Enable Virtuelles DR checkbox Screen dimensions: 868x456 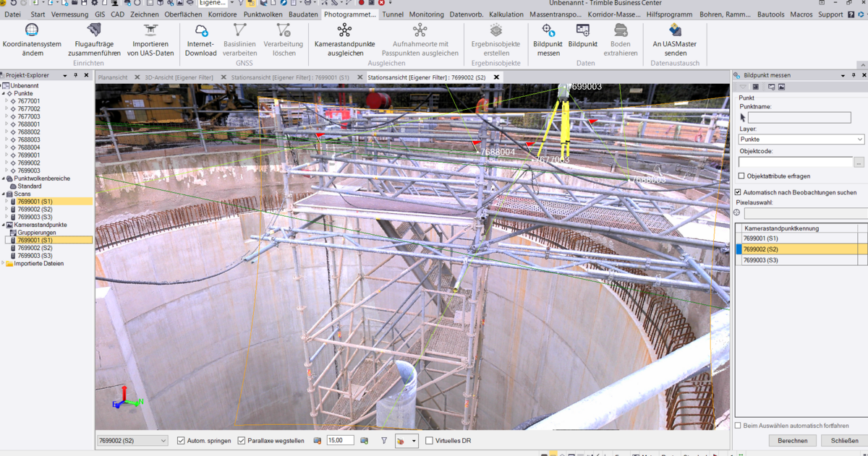coord(430,441)
